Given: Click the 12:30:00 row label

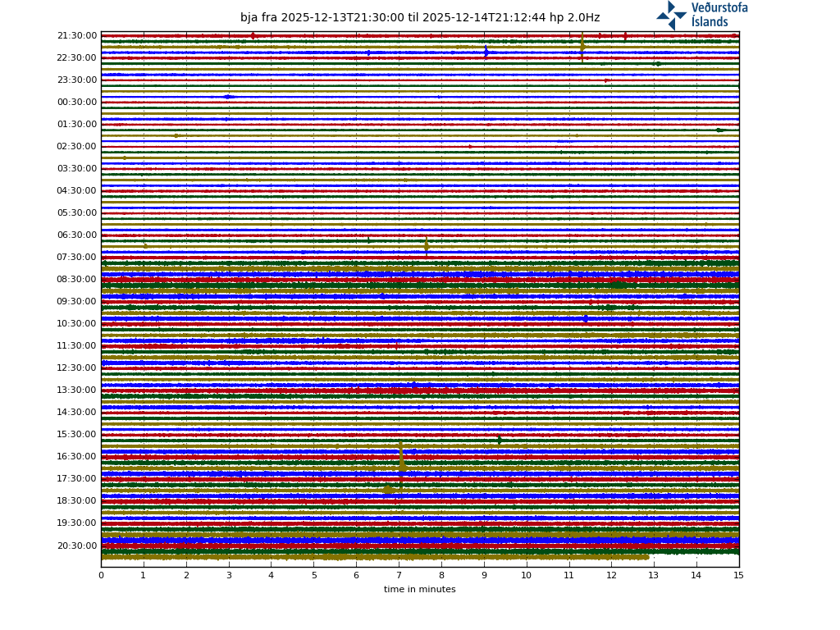Looking at the screenshot, I should [77, 368].
